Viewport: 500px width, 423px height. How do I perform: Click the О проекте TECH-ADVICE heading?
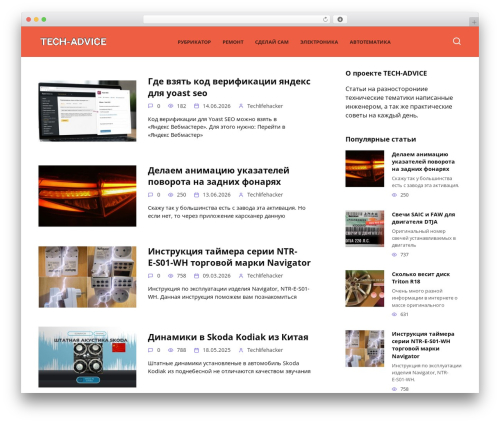tap(386, 73)
